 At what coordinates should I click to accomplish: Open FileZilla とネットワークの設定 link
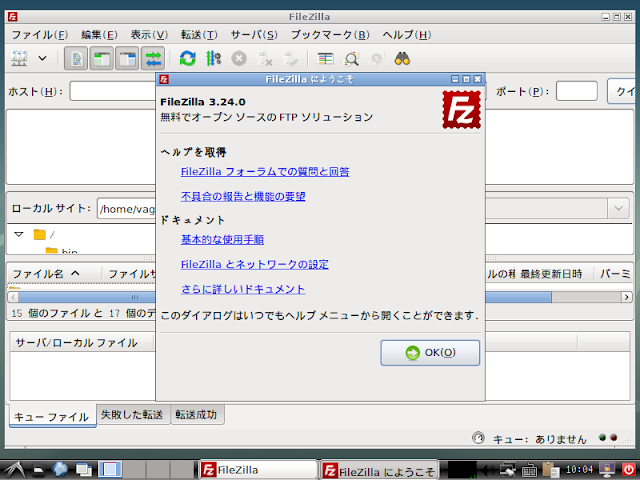coord(255,264)
